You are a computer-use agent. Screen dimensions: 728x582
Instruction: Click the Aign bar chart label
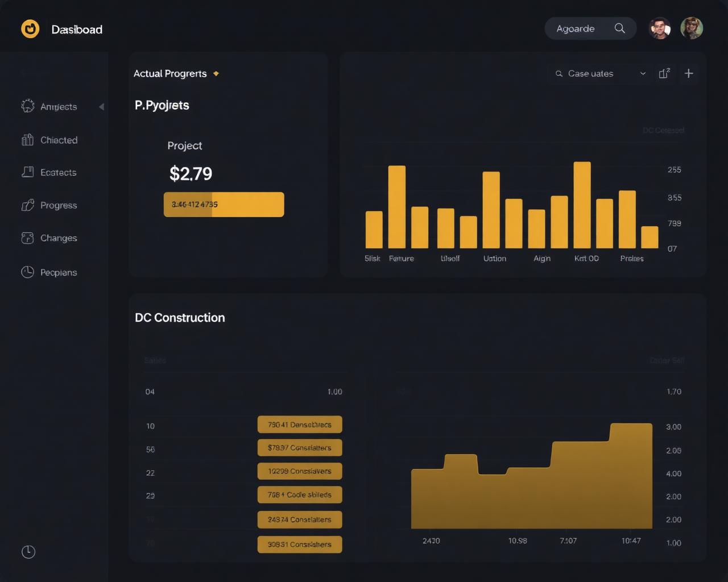[x=542, y=258]
